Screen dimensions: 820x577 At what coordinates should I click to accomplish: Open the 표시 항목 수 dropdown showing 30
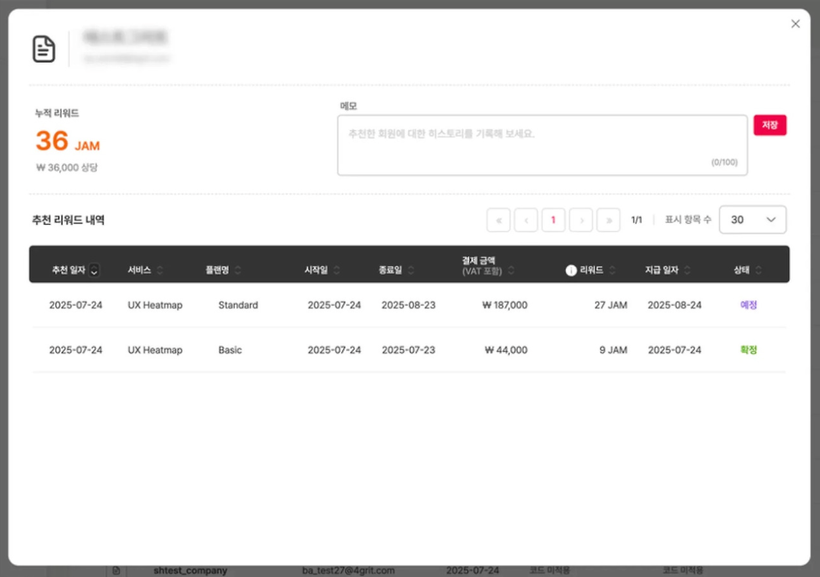coord(752,220)
